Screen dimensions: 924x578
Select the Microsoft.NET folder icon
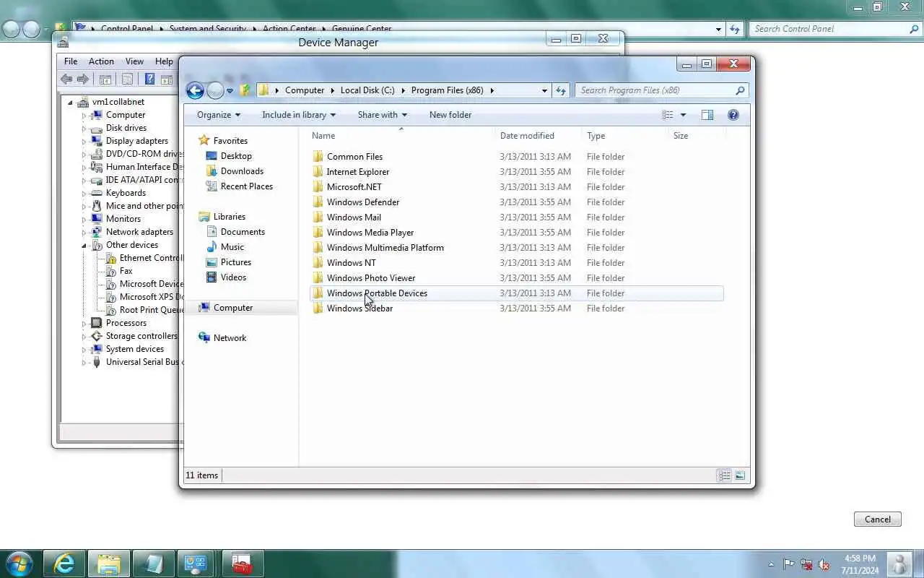(318, 187)
